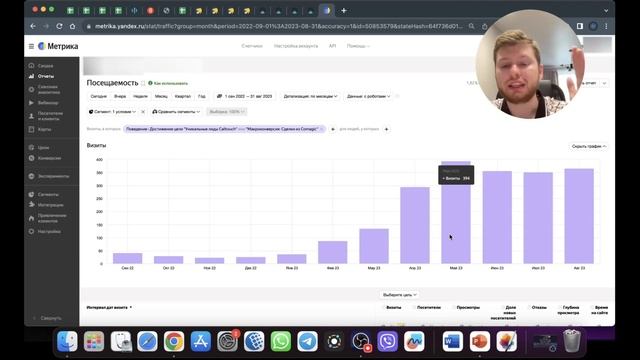
Task: Toggle the Посетители column checkbox
Action: tap(414, 307)
